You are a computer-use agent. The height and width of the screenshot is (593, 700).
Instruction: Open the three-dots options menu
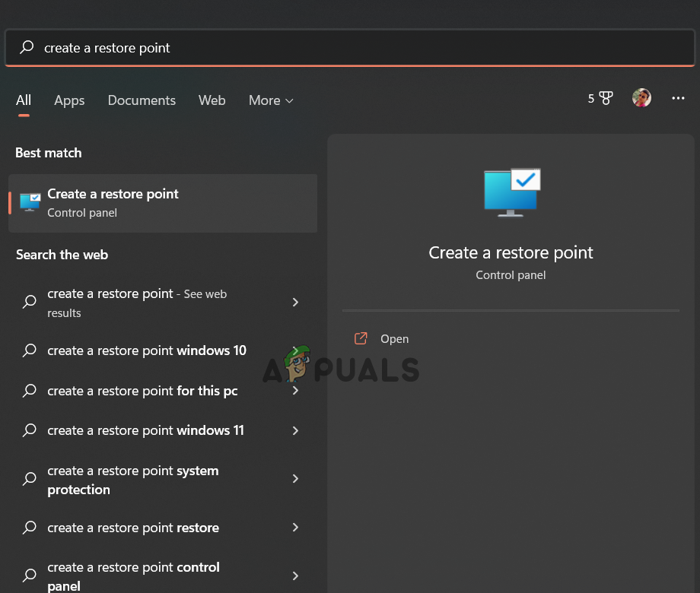click(x=678, y=99)
